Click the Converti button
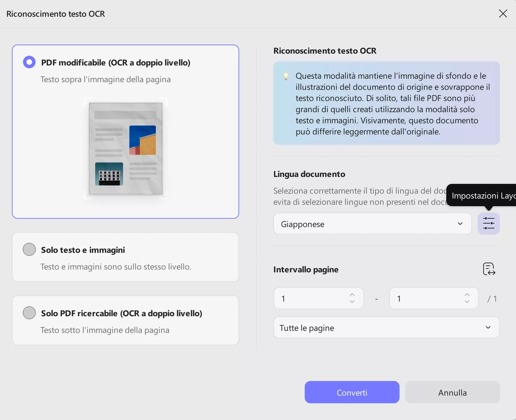This screenshot has height=420, width=516. (x=352, y=392)
